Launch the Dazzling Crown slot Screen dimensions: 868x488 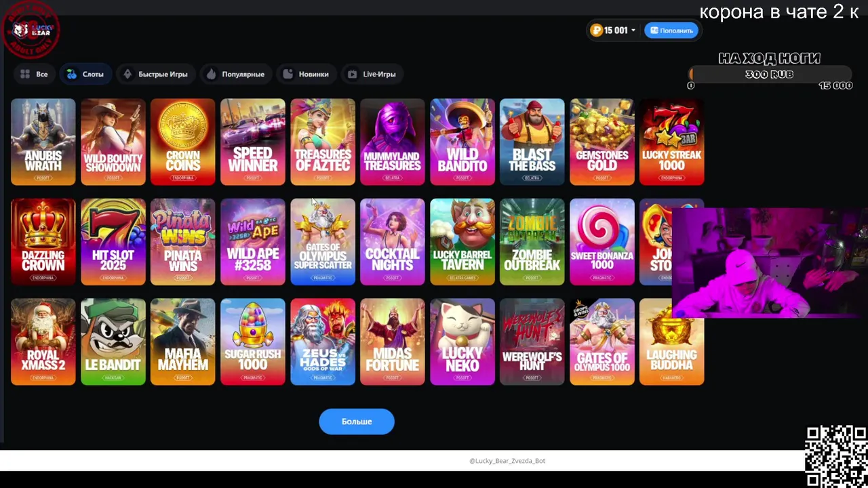click(43, 242)
